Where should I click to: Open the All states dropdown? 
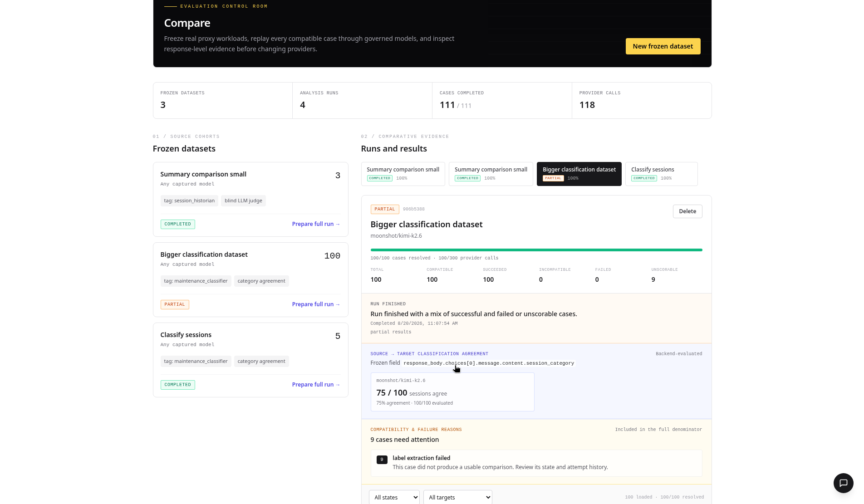click(x=394, y=497)
